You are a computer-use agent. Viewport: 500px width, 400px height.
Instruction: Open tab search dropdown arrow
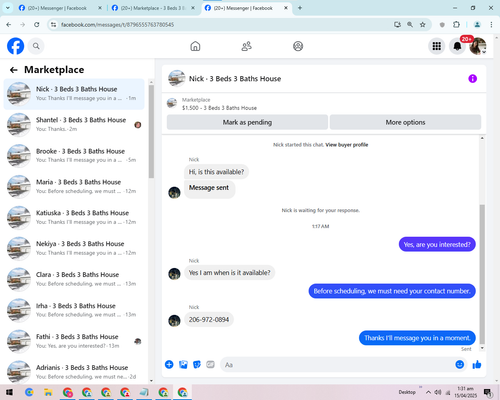point(7,8)
